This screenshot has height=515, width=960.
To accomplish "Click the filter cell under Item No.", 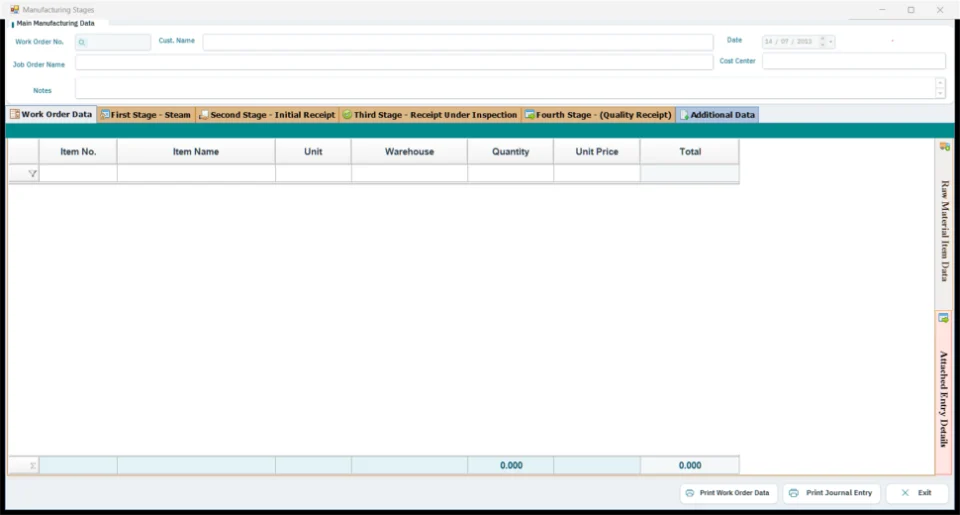I will [78, 174].
